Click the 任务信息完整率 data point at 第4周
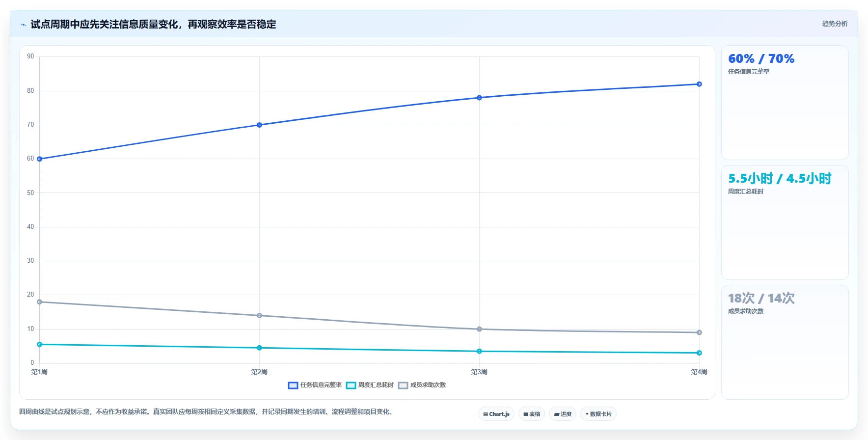This screenshot has height=440, width=868. [699, 84]
